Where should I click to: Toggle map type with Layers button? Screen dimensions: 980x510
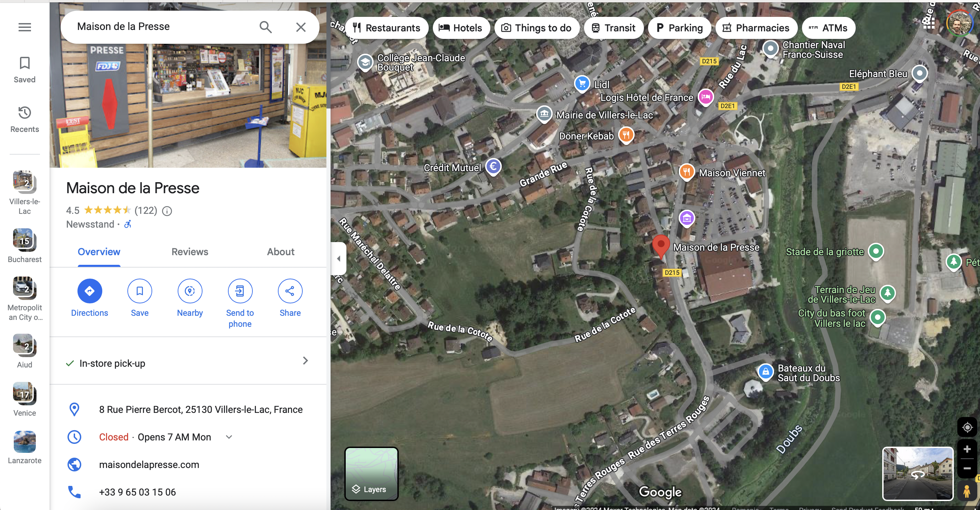click(x=371, y=473)
